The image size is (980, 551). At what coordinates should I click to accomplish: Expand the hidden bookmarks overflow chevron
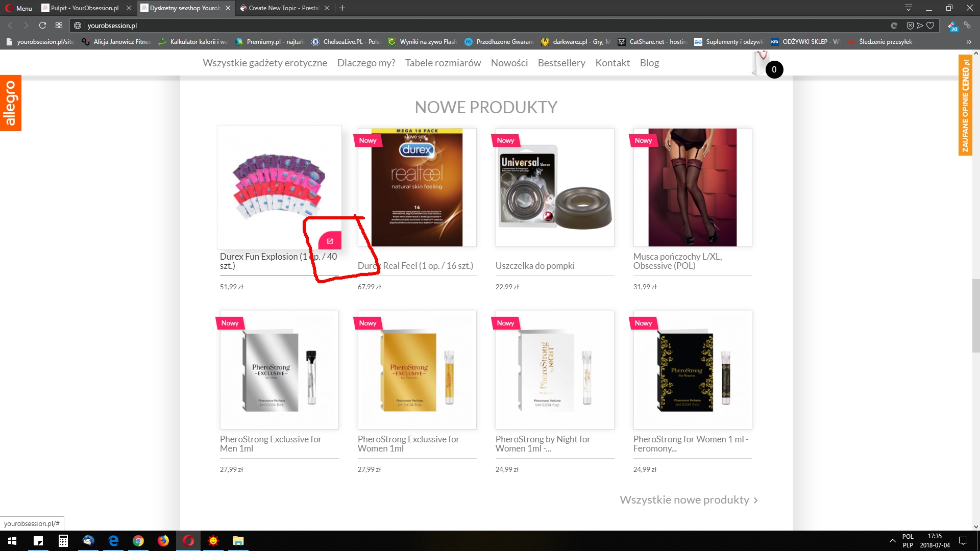[x=969, y=42]
